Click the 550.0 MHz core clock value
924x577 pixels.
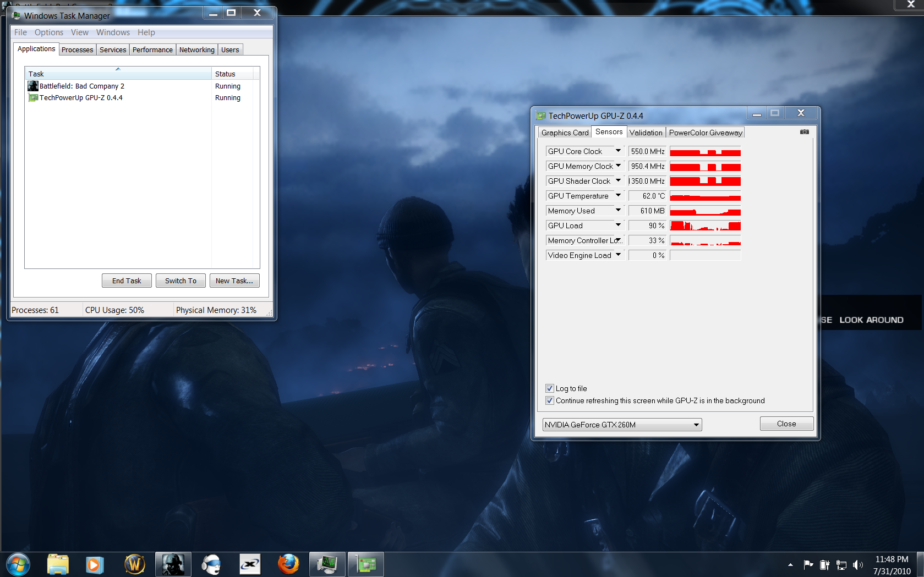[x=647, y=151]
